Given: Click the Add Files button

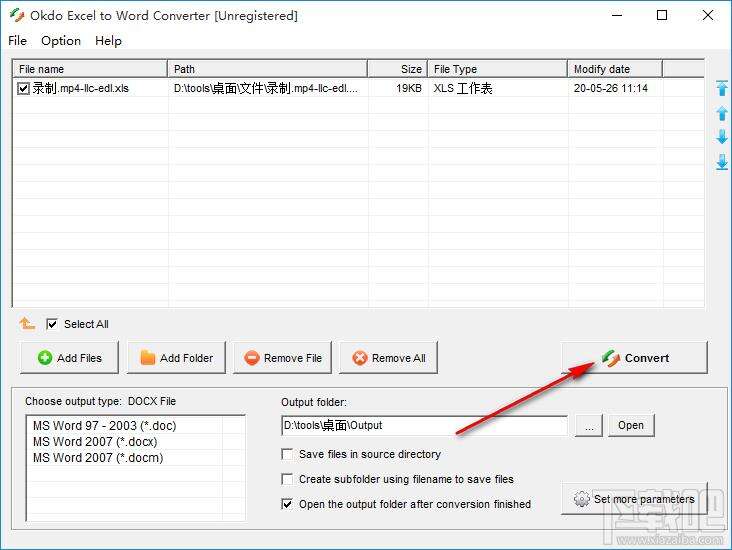Looking at the screenshot, I should coord(70,358).
